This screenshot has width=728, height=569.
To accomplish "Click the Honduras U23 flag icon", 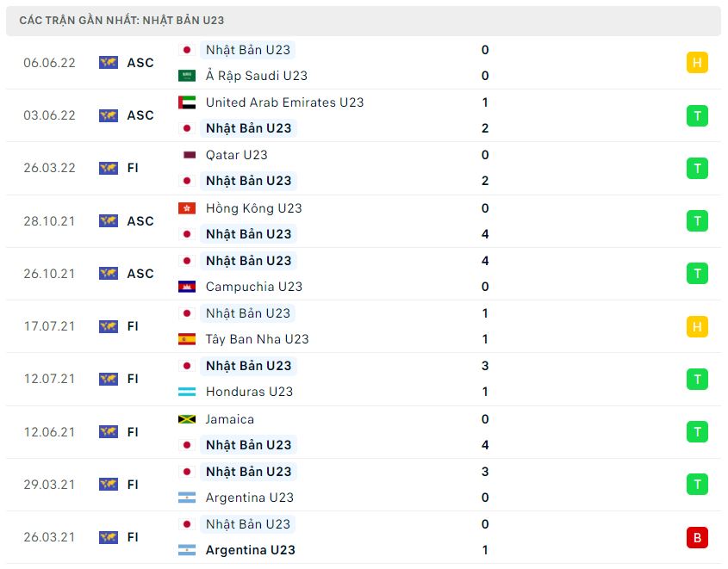I will pos(187,392).
